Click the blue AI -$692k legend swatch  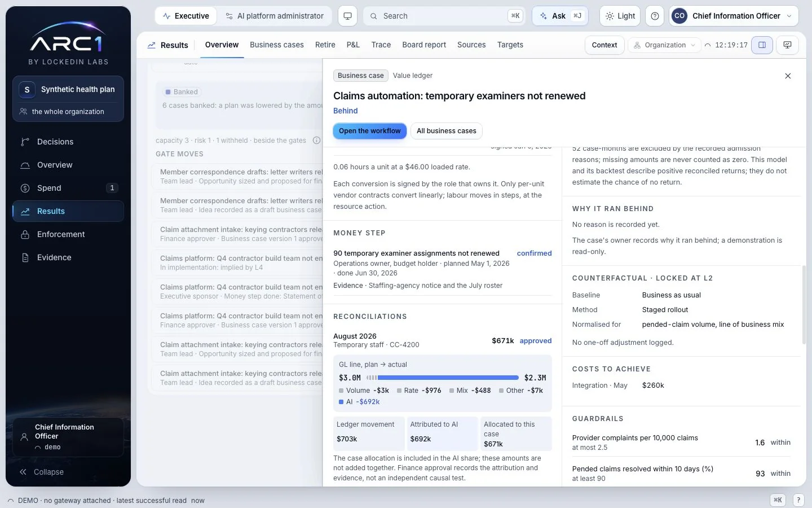[x=341, y=402]
